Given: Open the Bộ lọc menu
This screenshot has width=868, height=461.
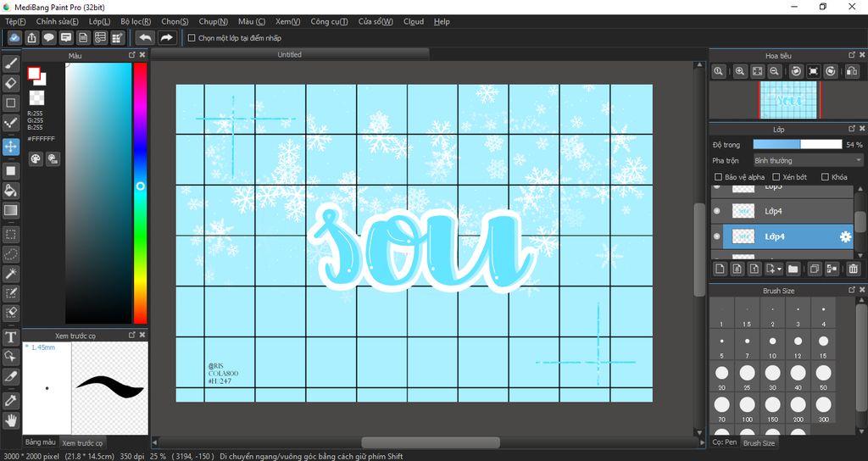Looking at the screenshot, I should (136, 21).
